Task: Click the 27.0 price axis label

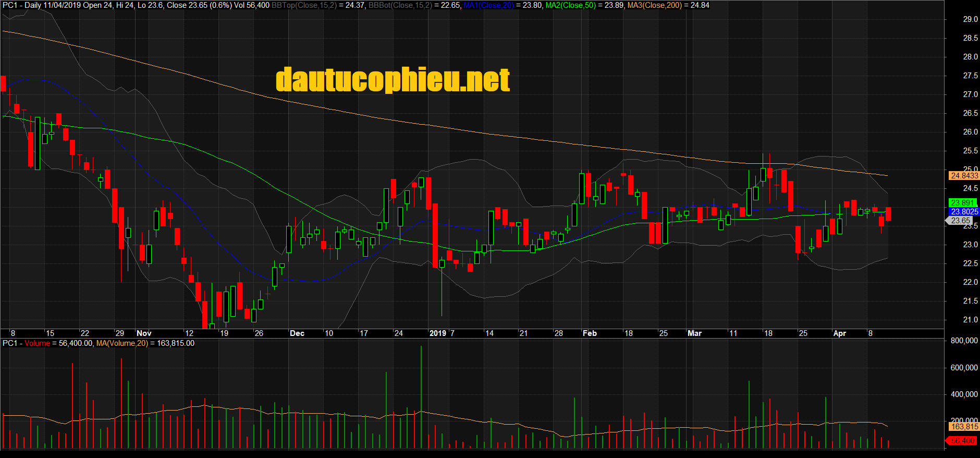Action: point(970,94)
